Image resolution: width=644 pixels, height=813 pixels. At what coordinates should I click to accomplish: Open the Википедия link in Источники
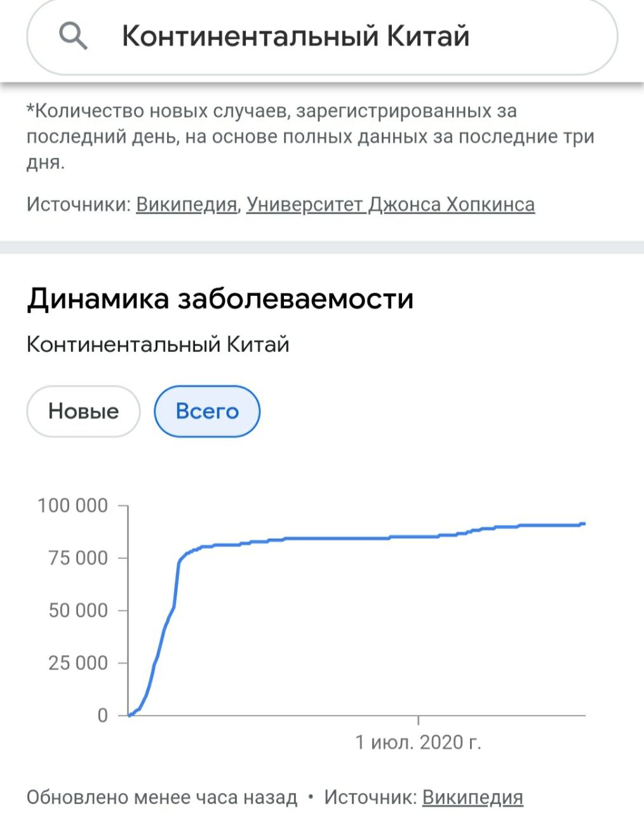click(x=186, y=205)
